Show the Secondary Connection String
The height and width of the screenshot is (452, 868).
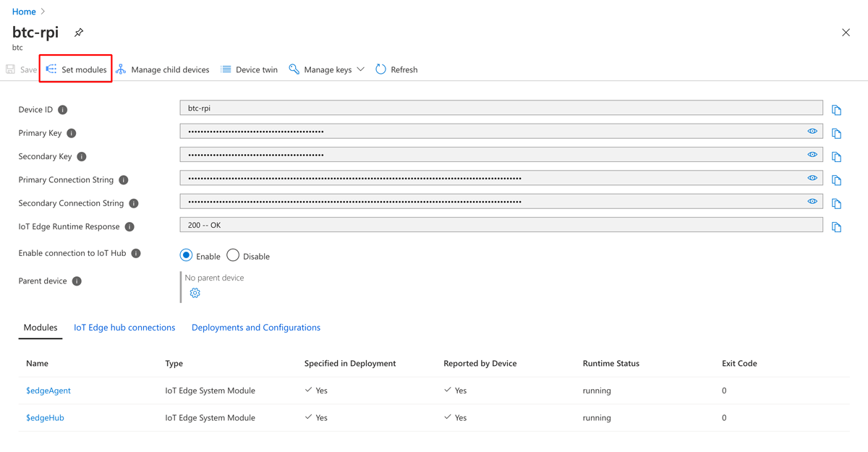coord(812,201)
